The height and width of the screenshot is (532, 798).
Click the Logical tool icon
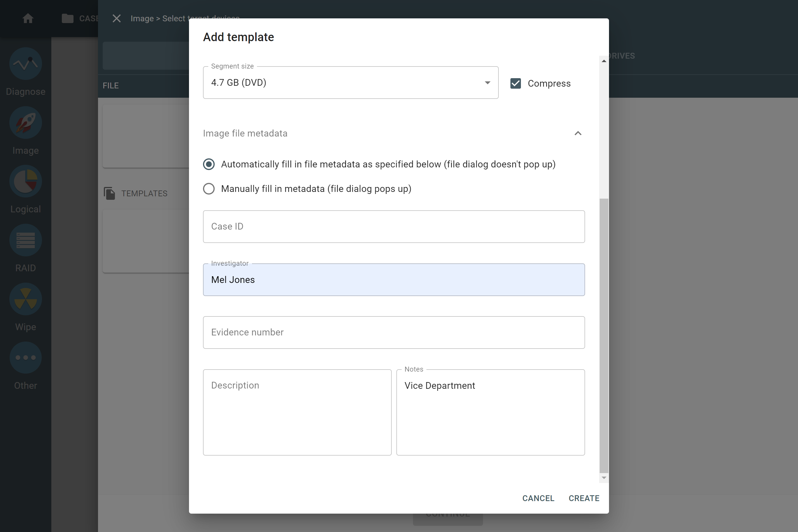coord(26,182)
